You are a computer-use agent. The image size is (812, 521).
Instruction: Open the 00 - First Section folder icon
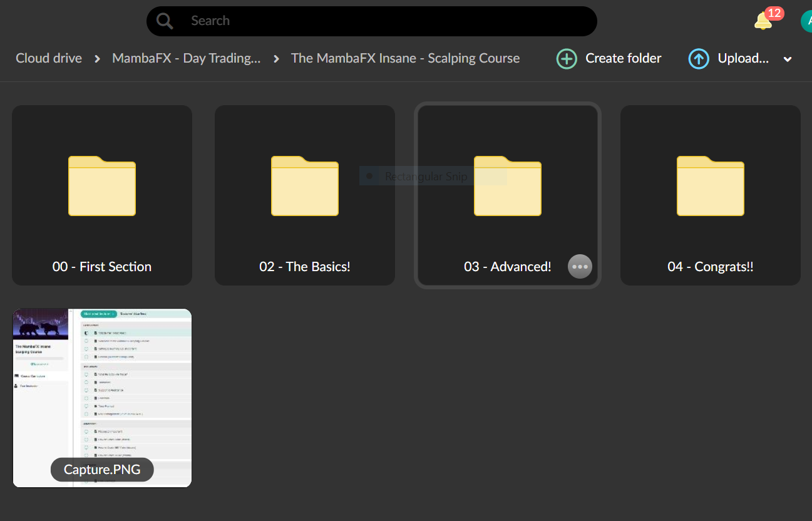[102, 186]
